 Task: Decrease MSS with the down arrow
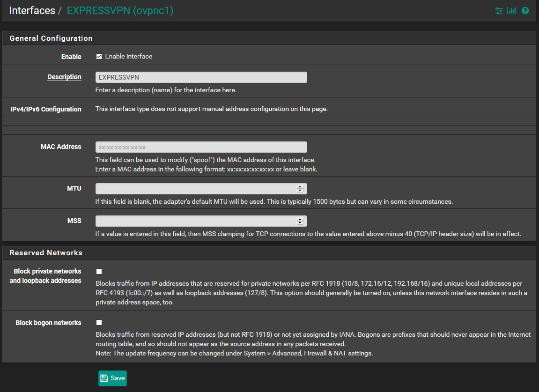click(x=300, y=223)
